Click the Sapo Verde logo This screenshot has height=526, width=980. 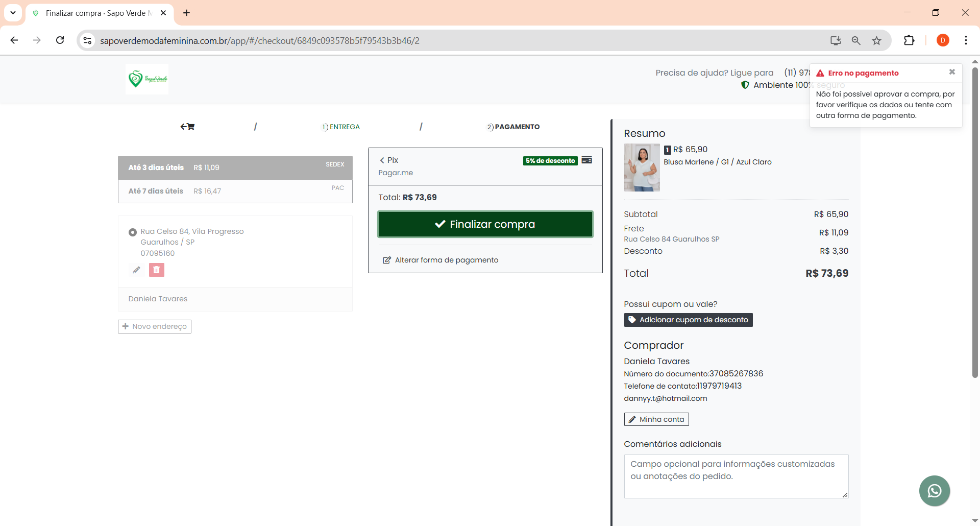[147, 79]
